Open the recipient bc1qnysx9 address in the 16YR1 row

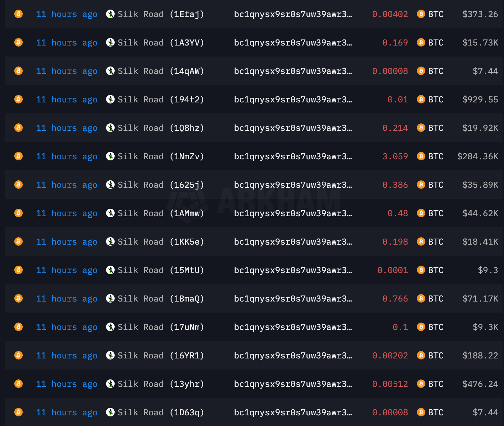click(293, 356)
